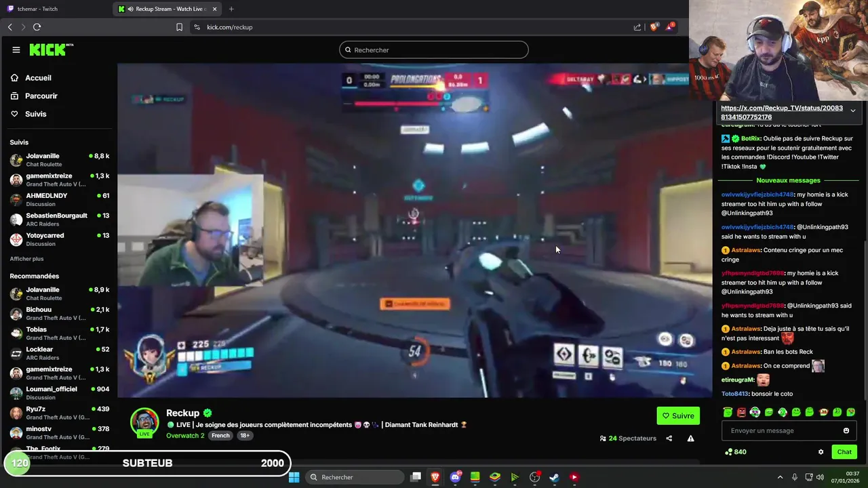This screenshot has height=488, width=868.
Task: Open Yotoycarred channel
Action: pos(60,239)
